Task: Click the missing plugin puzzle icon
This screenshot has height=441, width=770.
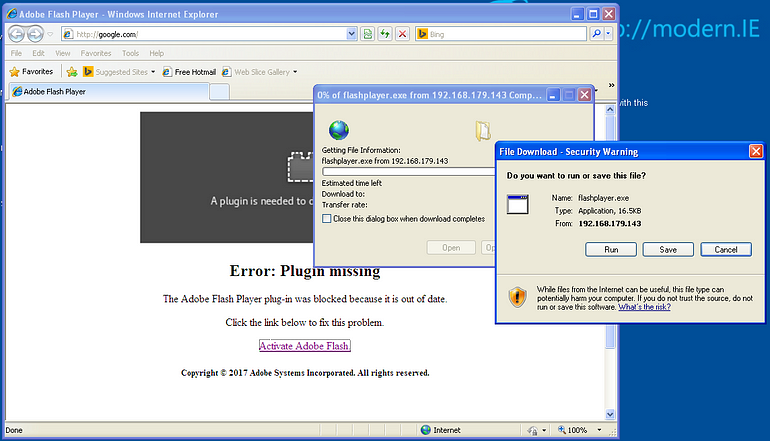Action: click(301, 167)
